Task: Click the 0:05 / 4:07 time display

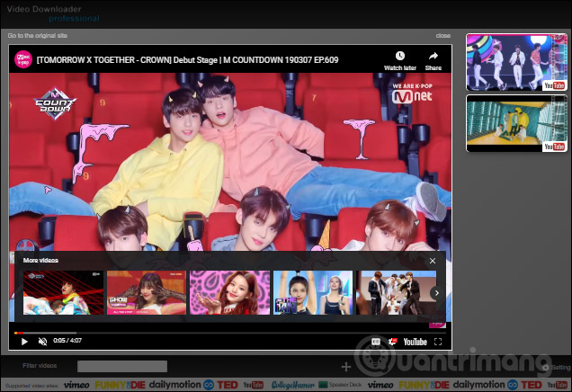Action: [67, 341]
